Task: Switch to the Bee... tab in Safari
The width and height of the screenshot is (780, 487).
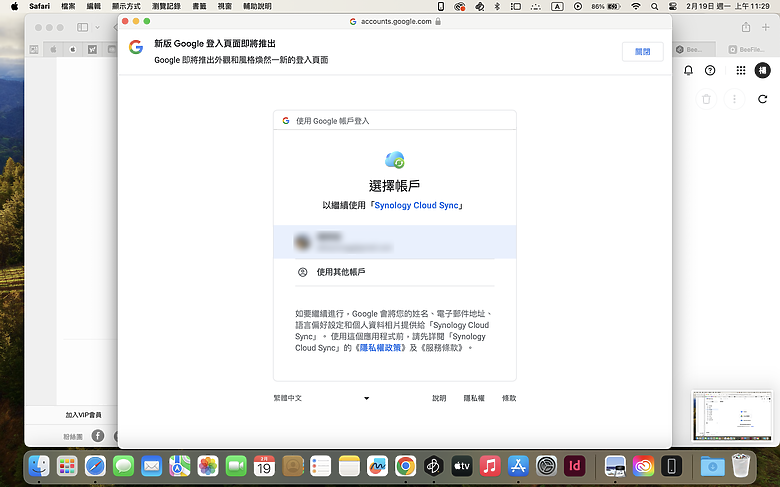Action: [694, 49]
